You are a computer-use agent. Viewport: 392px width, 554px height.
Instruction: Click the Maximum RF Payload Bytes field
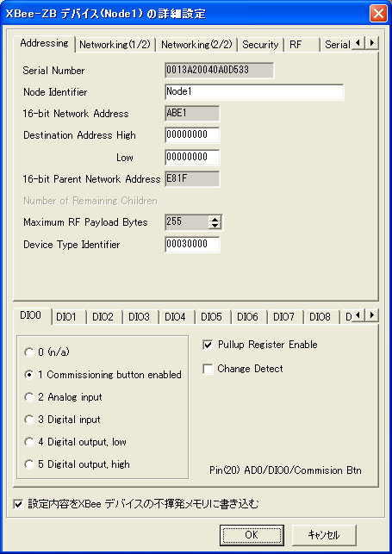pyautogui.click(x=187, y=222)
